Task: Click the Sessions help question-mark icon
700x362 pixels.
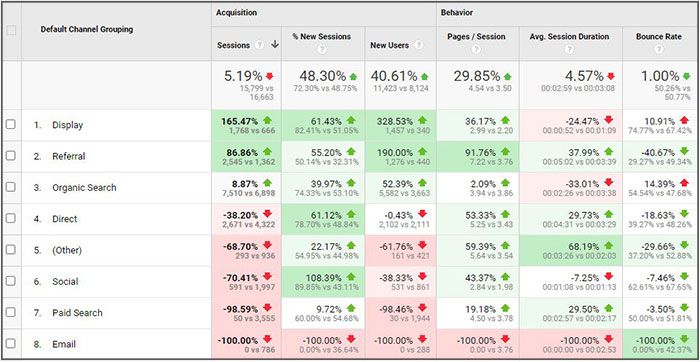Action: pos(259,45)
